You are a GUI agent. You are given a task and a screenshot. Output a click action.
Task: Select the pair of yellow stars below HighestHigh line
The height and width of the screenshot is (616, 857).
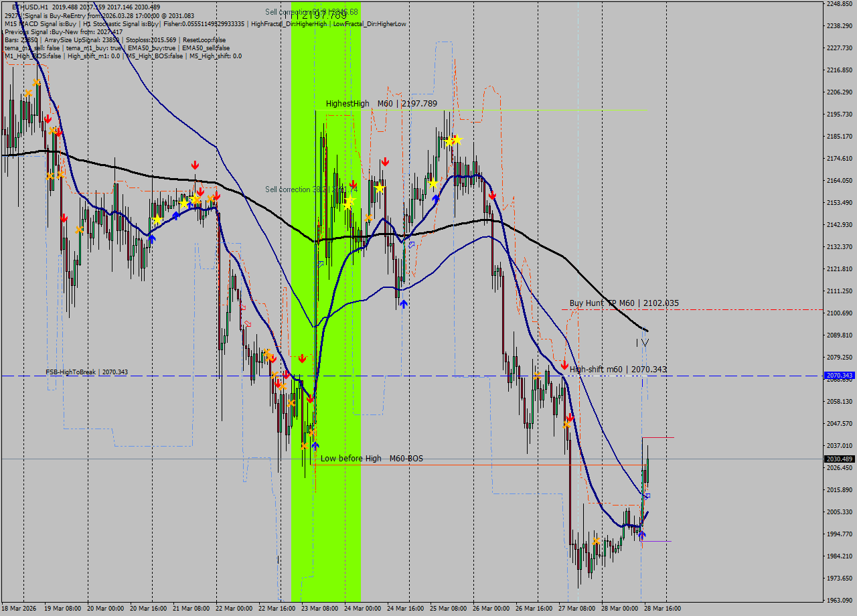tap(454, 141)
